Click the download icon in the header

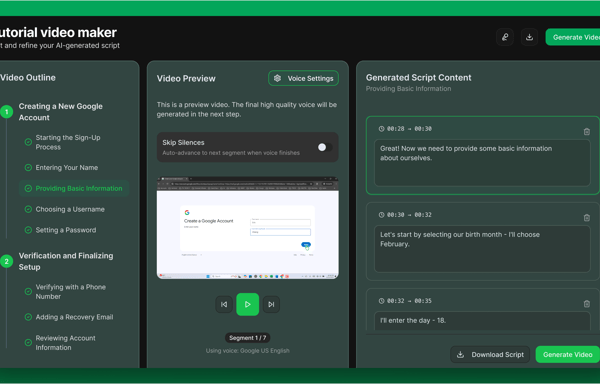coord(529,37)
